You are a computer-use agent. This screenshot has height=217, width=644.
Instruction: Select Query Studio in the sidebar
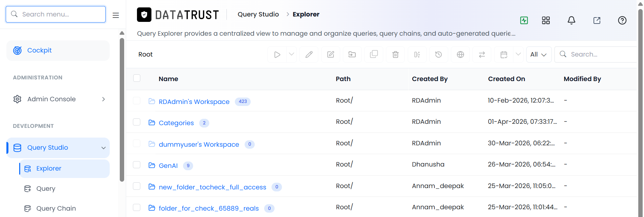coord(58,148)
